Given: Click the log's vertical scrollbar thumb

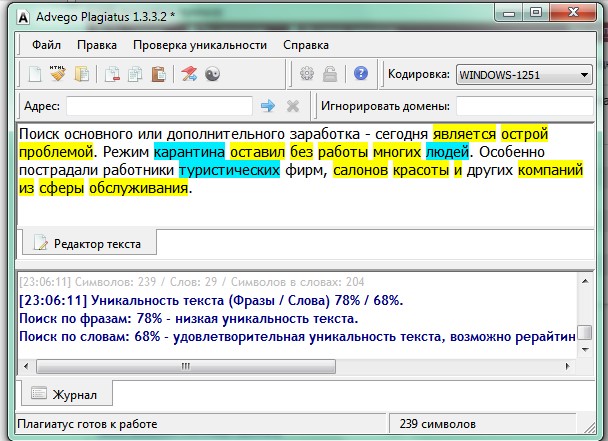Looking at the screenshot, I should pyautogui.click(x=585, y=332).
